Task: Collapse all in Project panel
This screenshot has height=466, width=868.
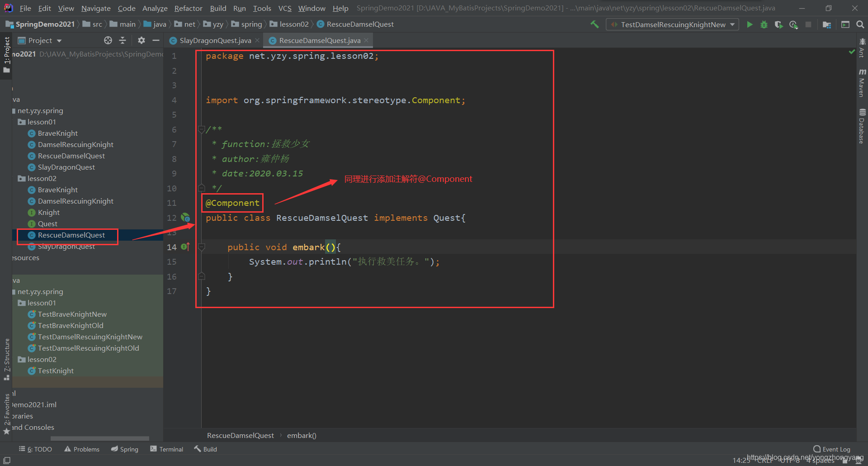Action: [x=123, y=40]
